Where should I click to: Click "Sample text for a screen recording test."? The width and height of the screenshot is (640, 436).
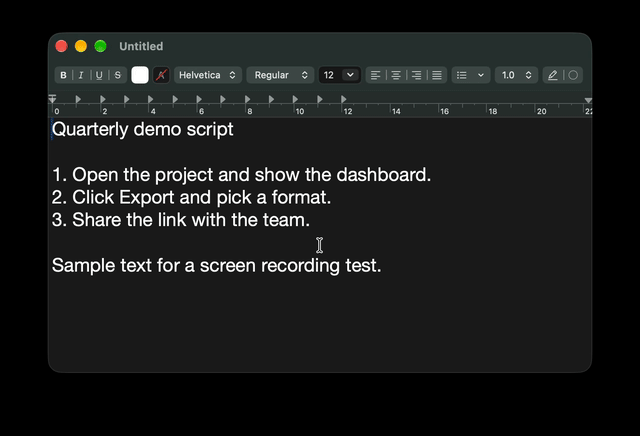click(216, 265)
